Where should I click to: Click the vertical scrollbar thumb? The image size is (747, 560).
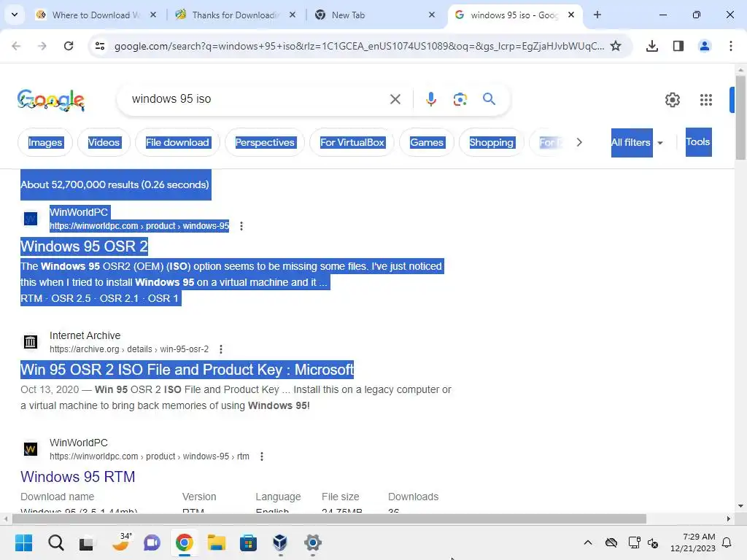click(x=740, y=117)
